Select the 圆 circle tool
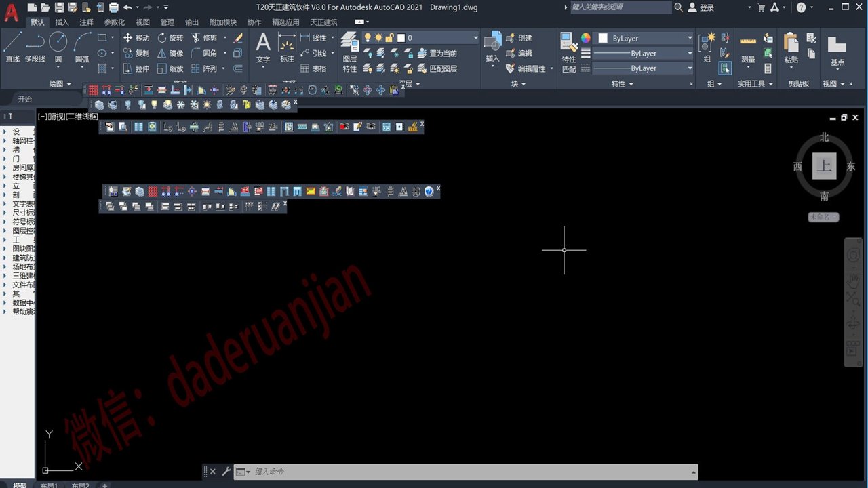This screenshot has width=868, height=488. click(58, 47)
